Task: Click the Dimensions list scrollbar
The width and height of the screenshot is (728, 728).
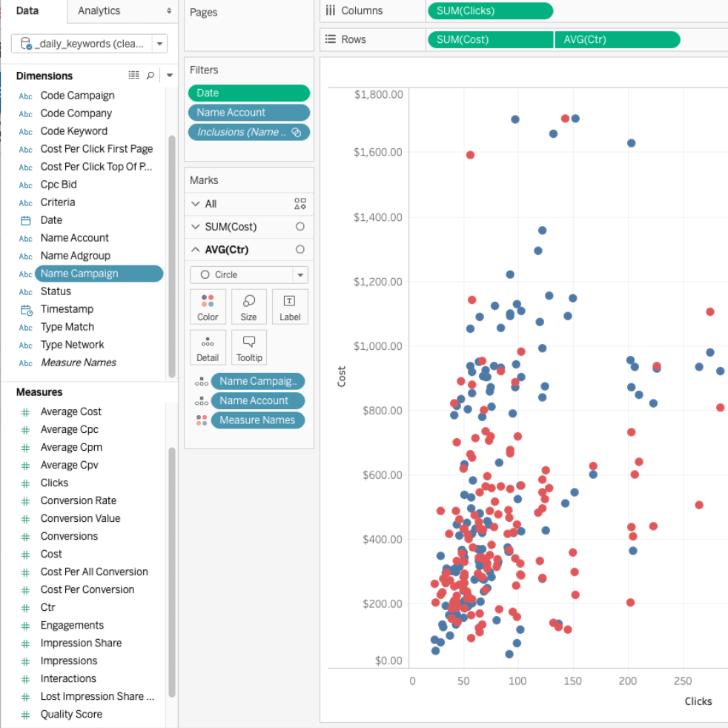Action: coord(172,257)
